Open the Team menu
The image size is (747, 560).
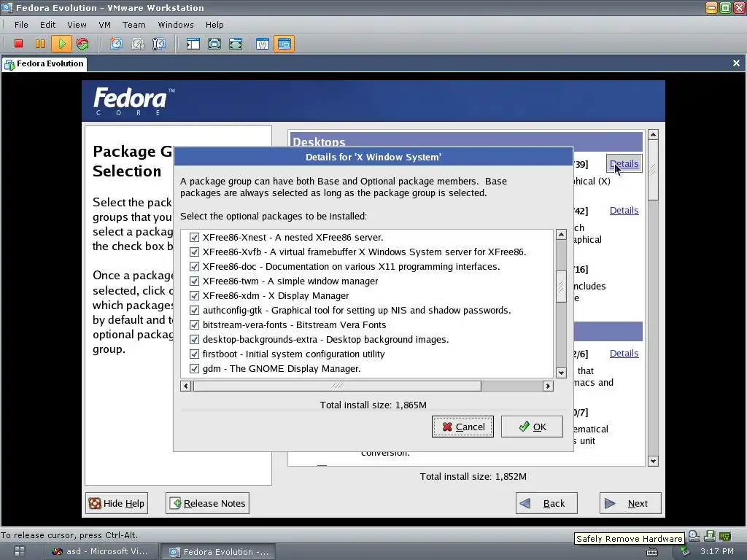tap(134, 25)
